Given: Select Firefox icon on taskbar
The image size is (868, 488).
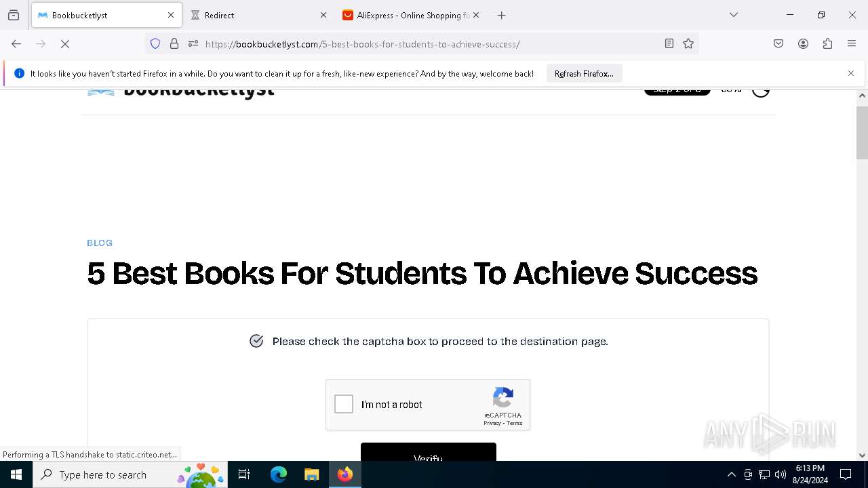Looking at the screenshot, I should point(345,474).
